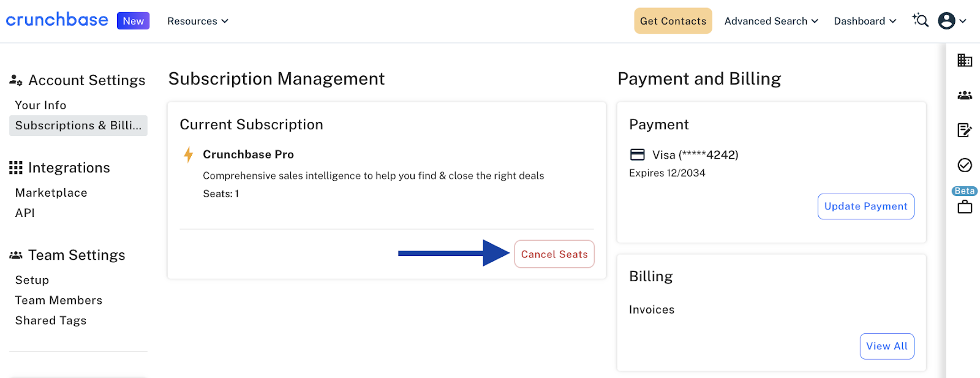Select Subscriptions & Billing menu item
Screen dimensions: 980x378
point(78,126)
